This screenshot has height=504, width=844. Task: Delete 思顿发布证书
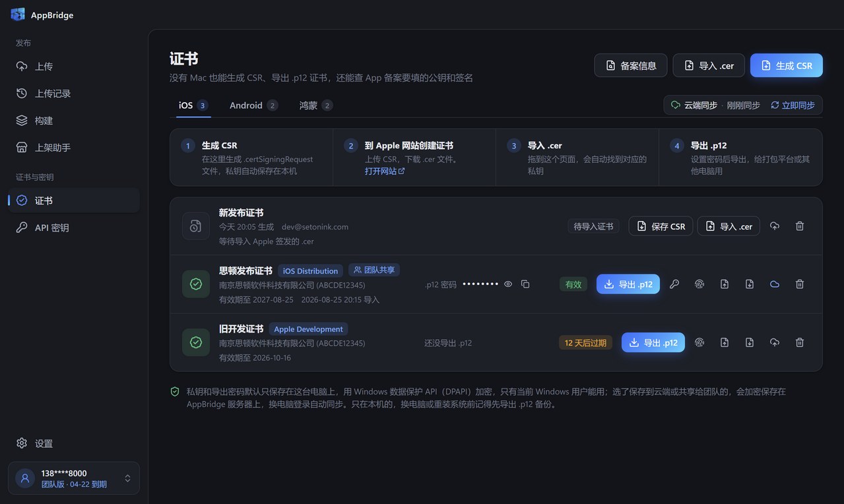tap(800, 284)
